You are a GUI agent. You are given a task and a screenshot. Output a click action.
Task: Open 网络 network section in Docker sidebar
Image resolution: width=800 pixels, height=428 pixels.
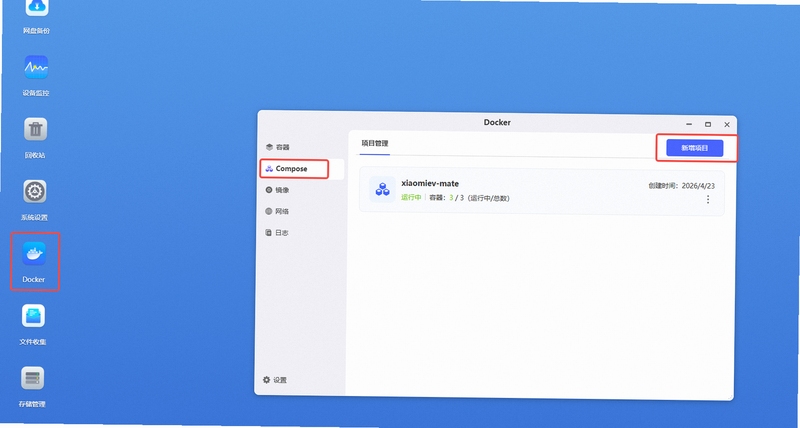(x=278, y=211)
